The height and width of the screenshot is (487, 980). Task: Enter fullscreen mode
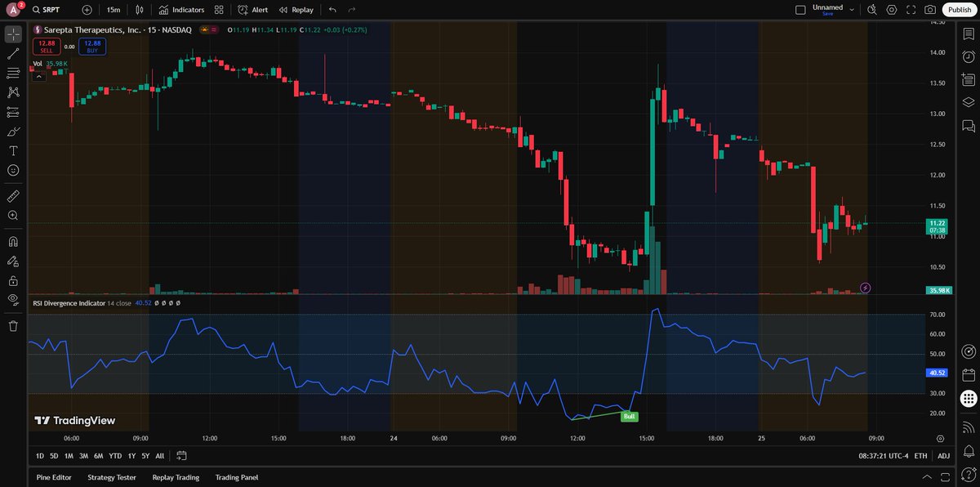911,10
